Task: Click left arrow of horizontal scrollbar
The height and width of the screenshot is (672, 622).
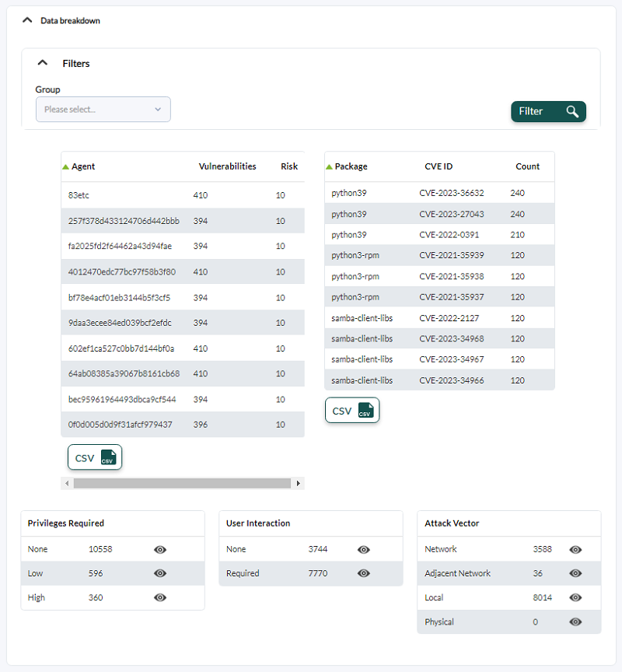Action: click(x=67, y=484)
